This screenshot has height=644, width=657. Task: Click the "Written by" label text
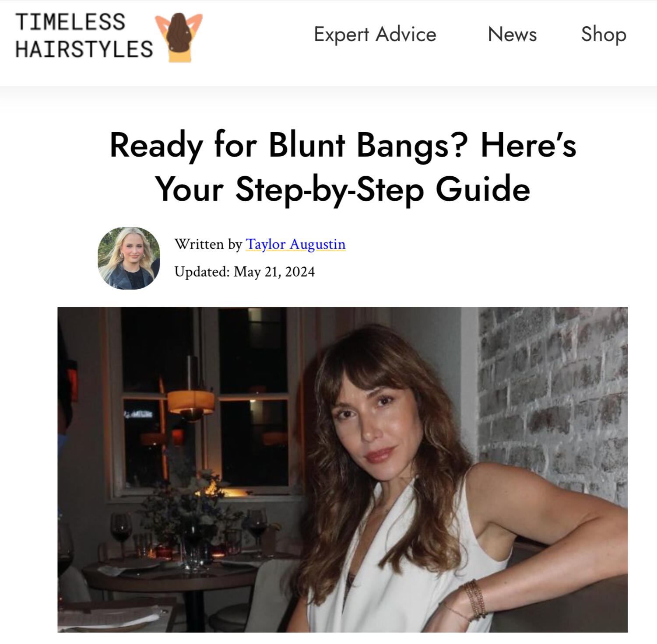coord(208,244)
